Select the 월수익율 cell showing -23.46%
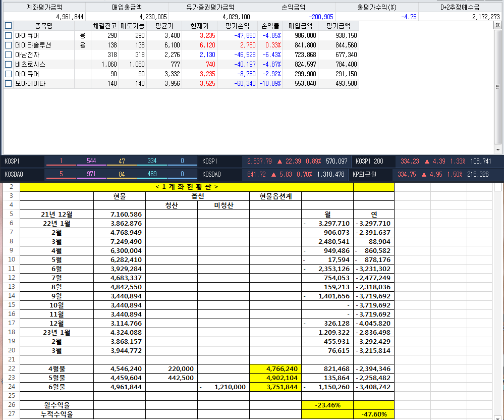The image size is (504, 420). tap(327, 405)
